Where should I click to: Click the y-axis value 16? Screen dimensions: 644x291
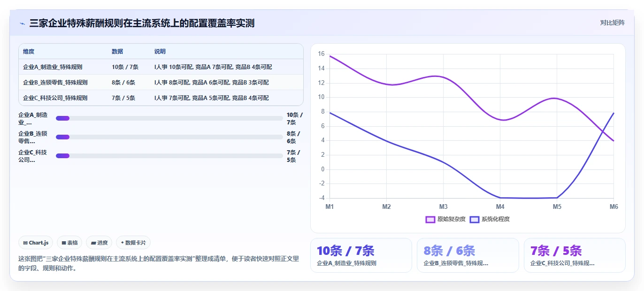pos(321,54)
